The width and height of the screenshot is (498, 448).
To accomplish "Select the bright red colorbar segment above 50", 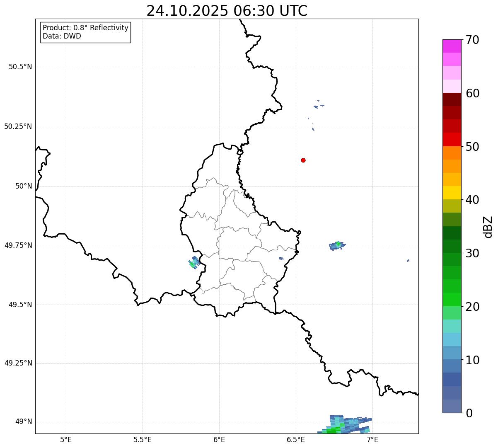I will click(452, 139).
